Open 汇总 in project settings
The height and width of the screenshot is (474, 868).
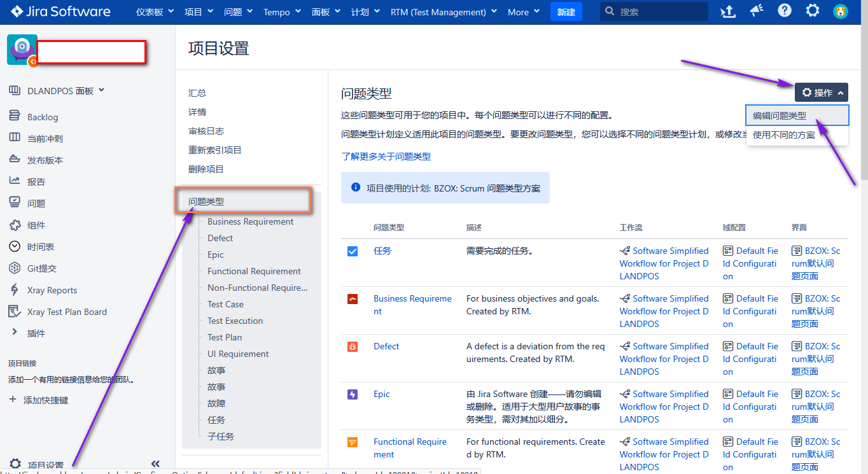197,93
